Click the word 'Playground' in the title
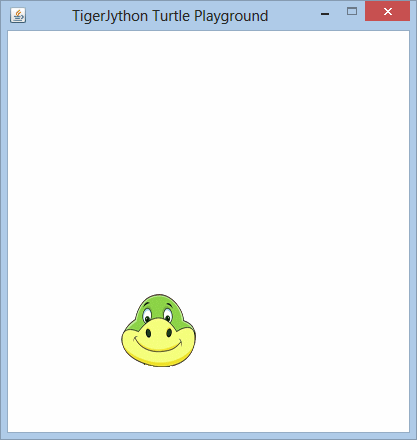 click(231, 16)
